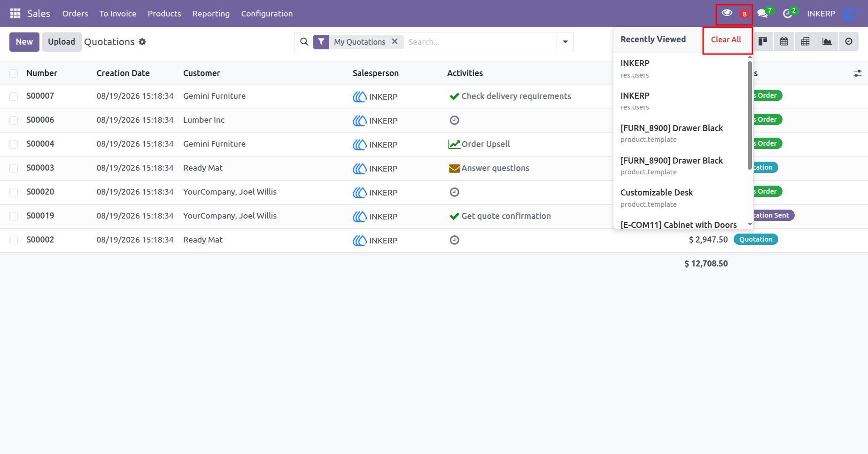Toggle the select-all checkbox in header
Image resolution: width=868 pixels, height=454 pixels.
pos(14,73)
